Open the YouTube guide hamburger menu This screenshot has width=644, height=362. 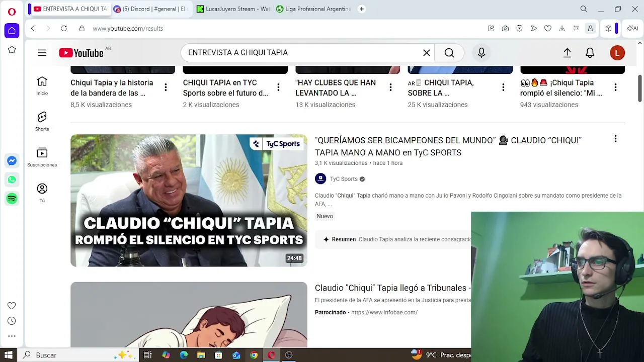[x=42, y=53]
